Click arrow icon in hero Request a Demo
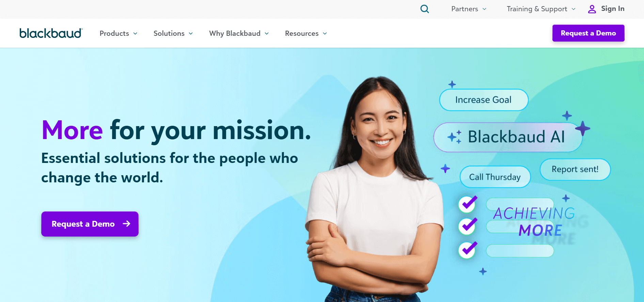The width and height of the screenshot is (644, 302). point(126,224)
